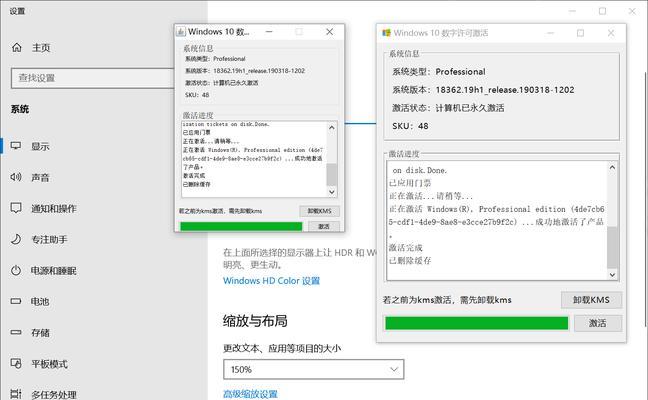Close the small Windows 10 activation window

[x=329, y=32]
